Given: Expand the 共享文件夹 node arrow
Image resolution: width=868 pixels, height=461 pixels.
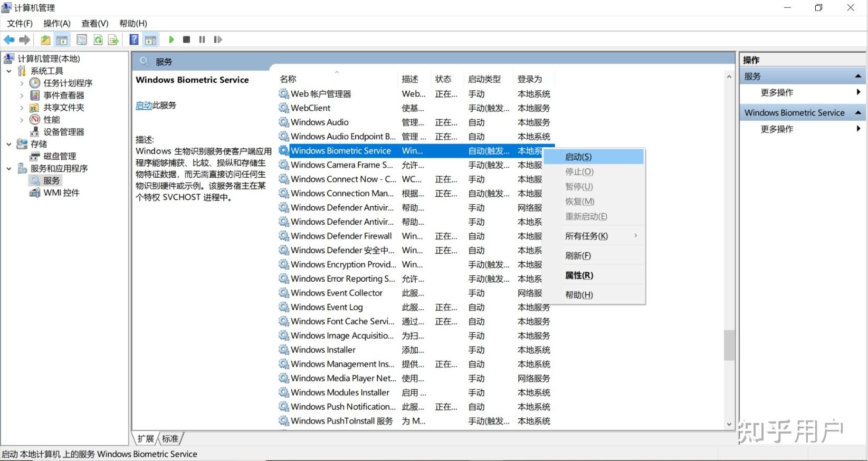Looking at the screenshot, I should [22, 107].
